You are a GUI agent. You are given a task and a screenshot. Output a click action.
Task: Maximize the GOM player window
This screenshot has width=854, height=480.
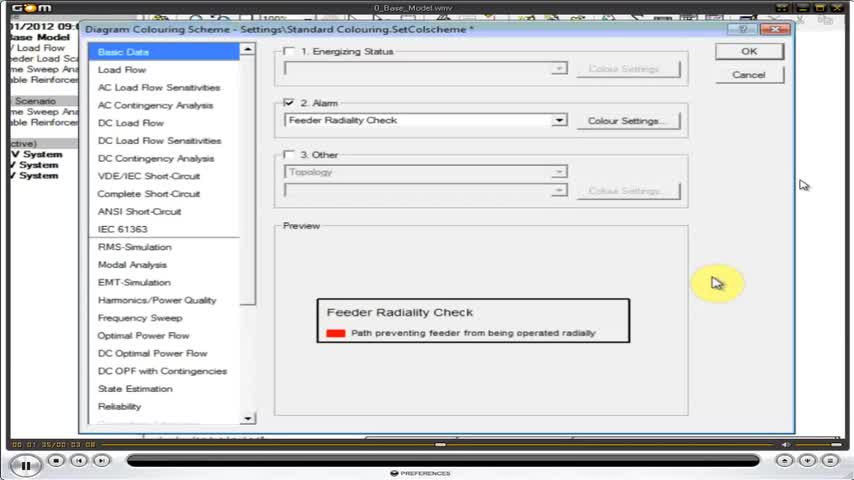coord(820,8)
